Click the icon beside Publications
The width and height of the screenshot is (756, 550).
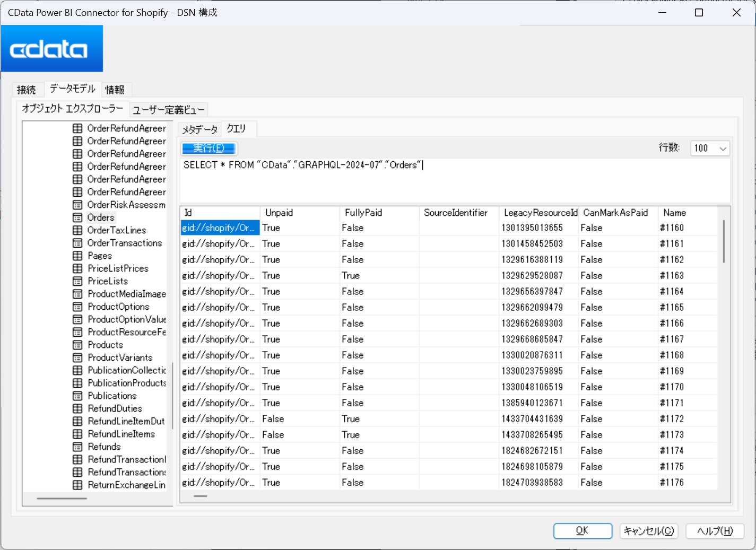click(77, 396)
